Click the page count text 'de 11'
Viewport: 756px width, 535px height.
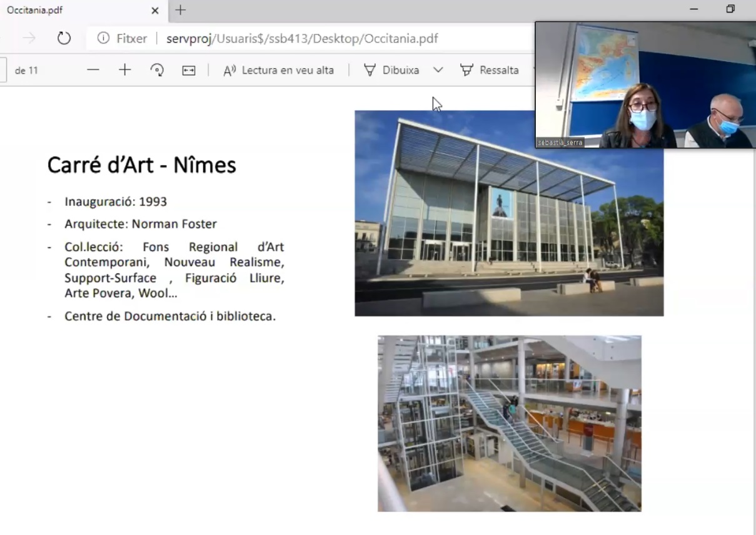coord(26,70)
